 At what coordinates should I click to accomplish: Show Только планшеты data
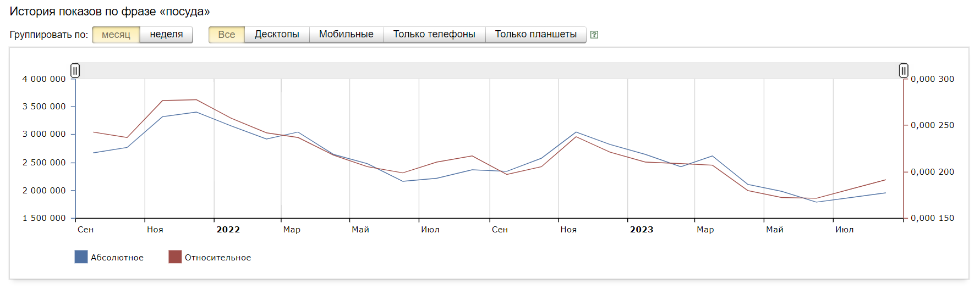(x=535, y=35)
